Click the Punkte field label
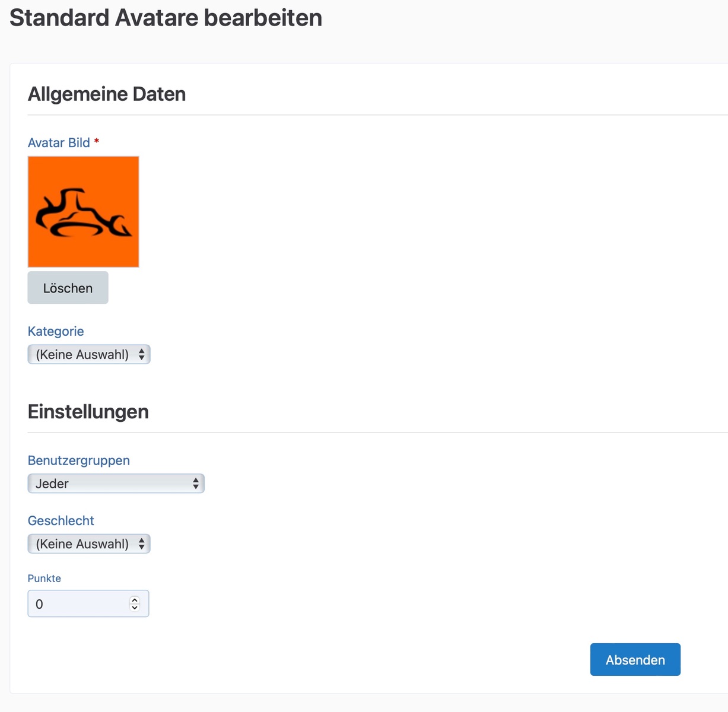Screen dimensions: 728x712 [x=44, y=578]
